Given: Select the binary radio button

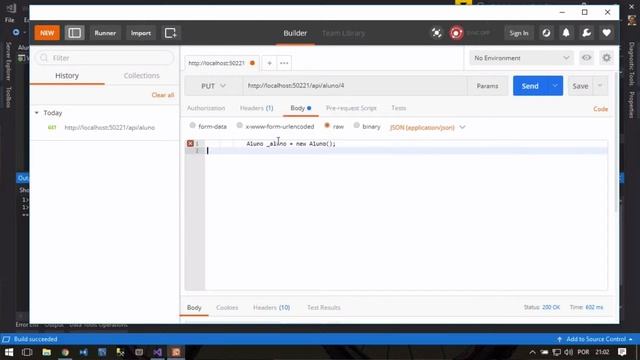Looking at the screenshot, I should pos(357,126).
